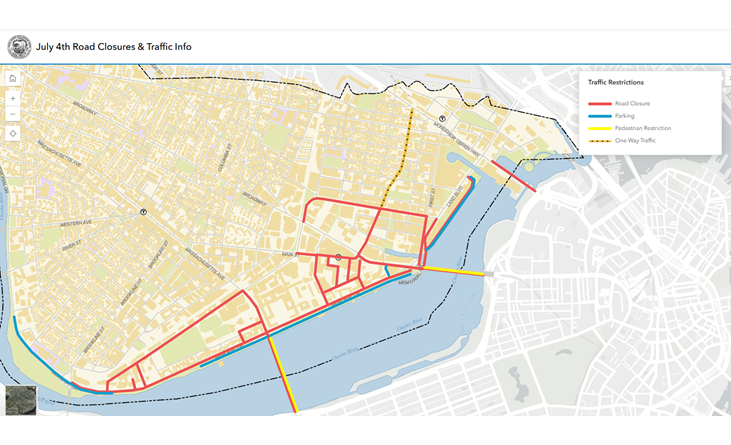Screen dimensions: 731x445
Task: Click the Pedestrian Restriction legend entry
Action: click(642, 128)
